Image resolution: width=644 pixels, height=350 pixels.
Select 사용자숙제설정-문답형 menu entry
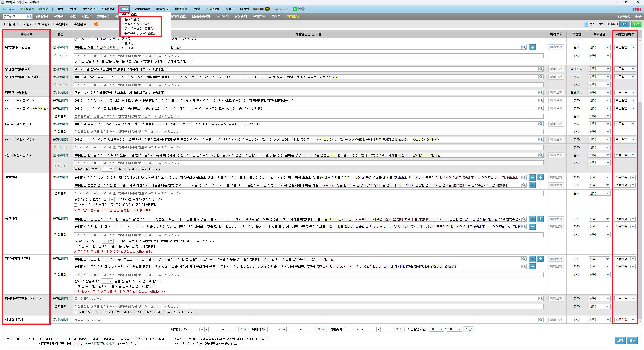137,29
